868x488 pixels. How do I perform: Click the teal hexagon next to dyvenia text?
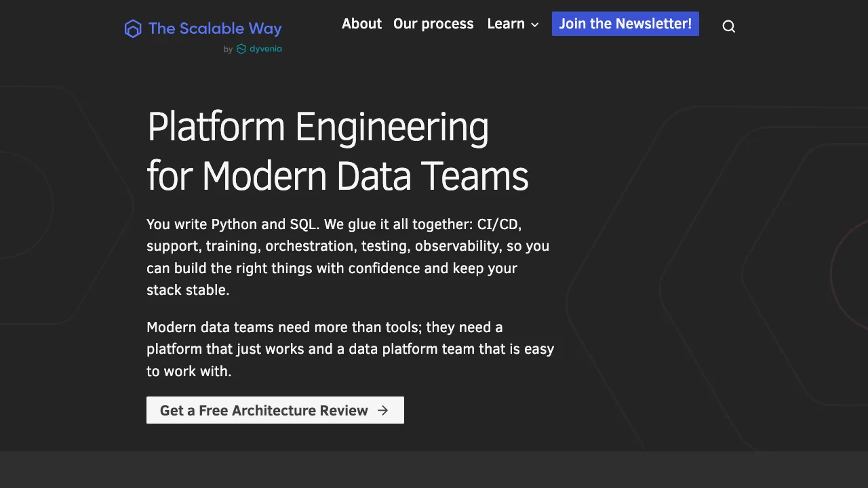[x=241, y=49]
